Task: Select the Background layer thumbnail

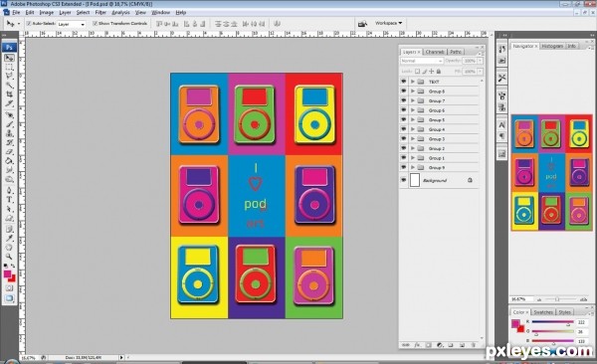Action: (415, 180)
